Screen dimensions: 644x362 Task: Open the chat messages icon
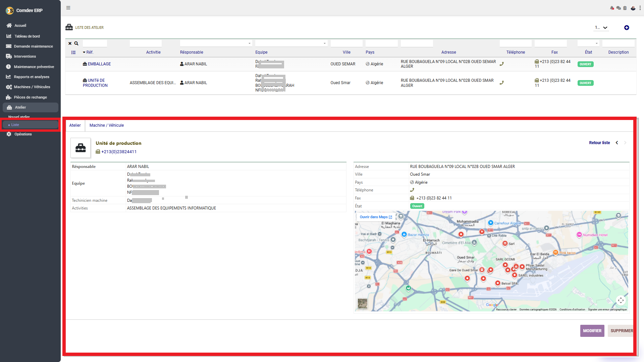(x=619, y=8)
